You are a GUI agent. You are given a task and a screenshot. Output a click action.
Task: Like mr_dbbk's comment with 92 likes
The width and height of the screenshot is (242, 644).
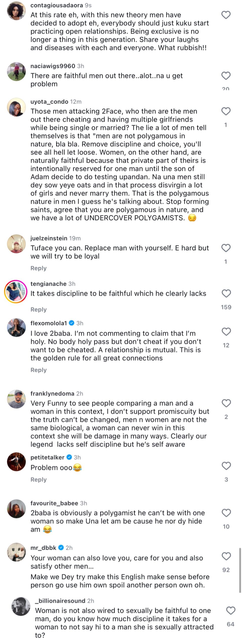click(226, 556)
